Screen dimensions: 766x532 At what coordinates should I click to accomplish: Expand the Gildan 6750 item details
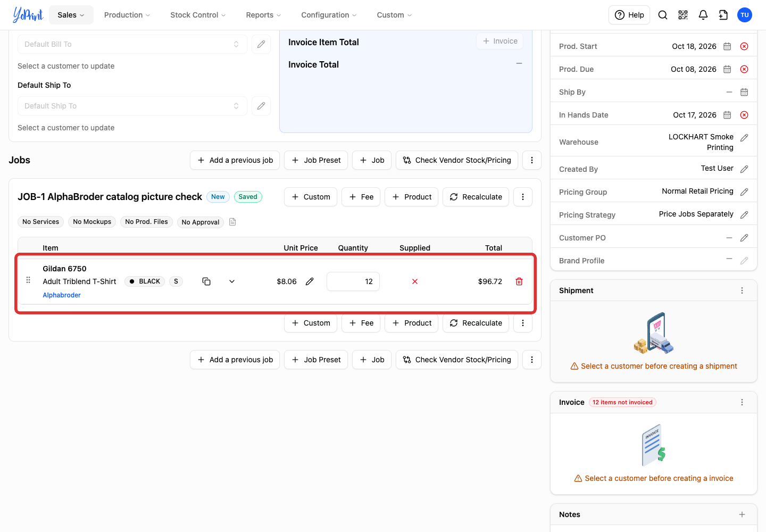pyautogui.click(x=232, y=281)
